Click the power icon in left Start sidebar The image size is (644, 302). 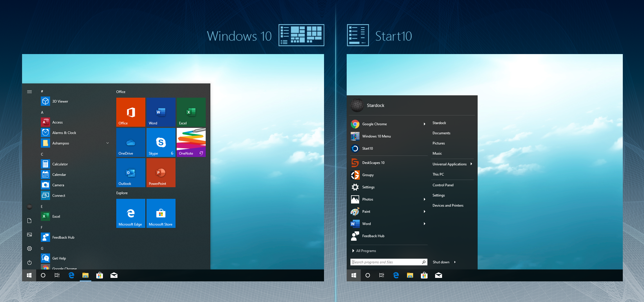click(29, 262)
